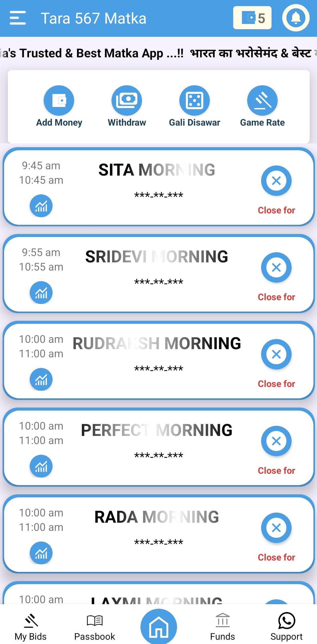Open the hamburger navigation menu
Image resolution: width=317 pixels, height=644 pixels.
coord(18,18)
